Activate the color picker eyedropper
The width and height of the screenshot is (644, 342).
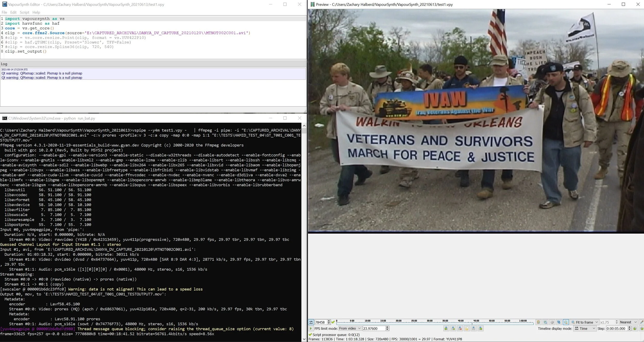coord(641,322)
